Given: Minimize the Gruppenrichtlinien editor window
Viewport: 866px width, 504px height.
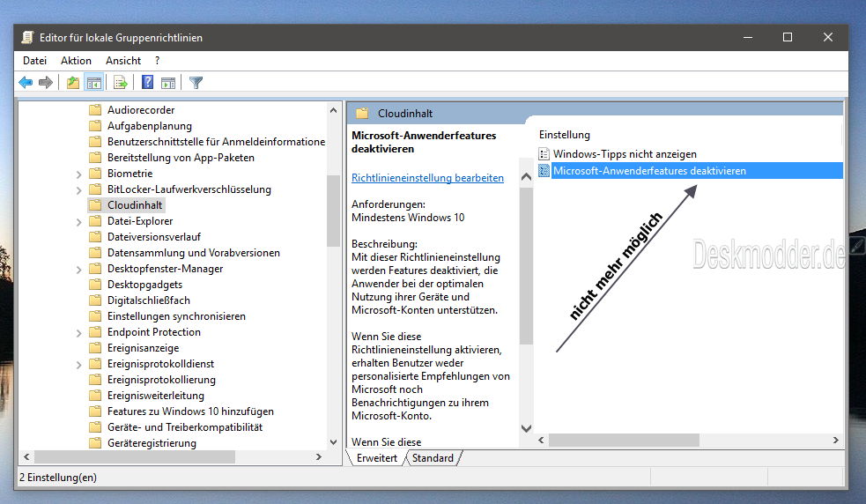Looking at the screenshot, I should (748, 37).
